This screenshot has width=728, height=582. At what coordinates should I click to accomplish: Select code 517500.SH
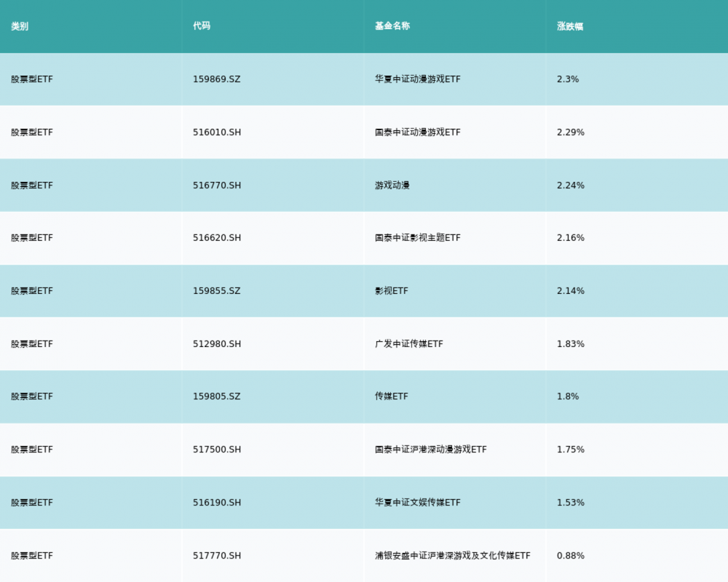point(217,450)
